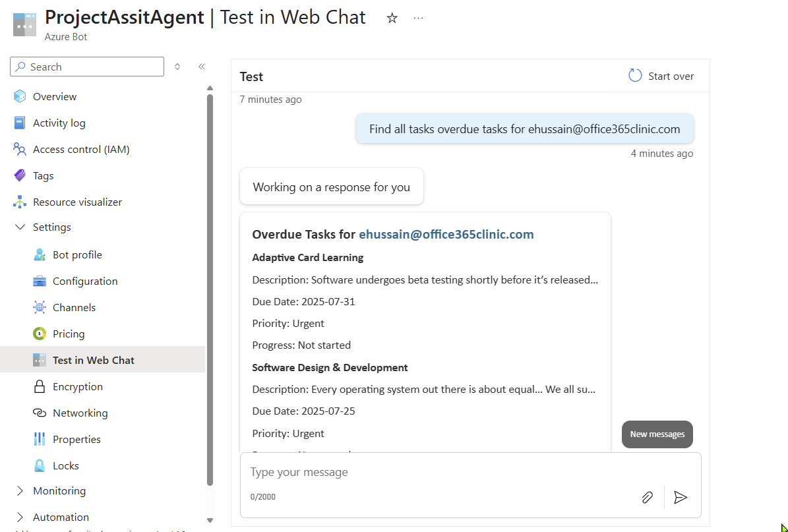
Task: Click the 'Find all tasks overdue tasks' user message
Action: click(x=525, y=129)
